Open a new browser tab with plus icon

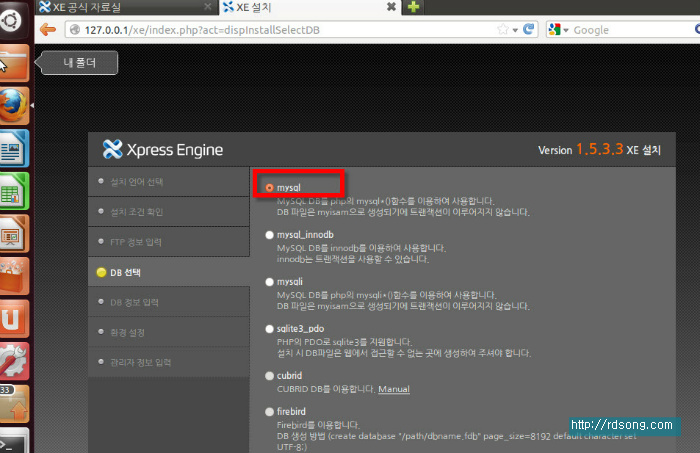[413, 7]
